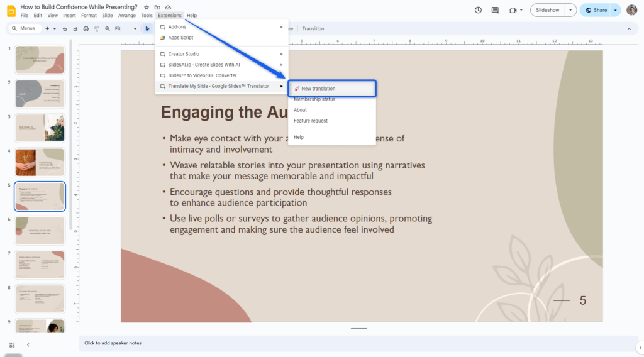Viewport: 644px width, 357px height.
Task: Click the Redo icon in the toolbar
Action: [75, 29]
